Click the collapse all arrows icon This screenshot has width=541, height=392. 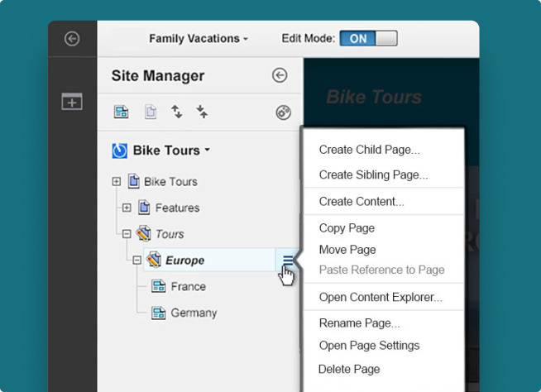pos(202,112)
